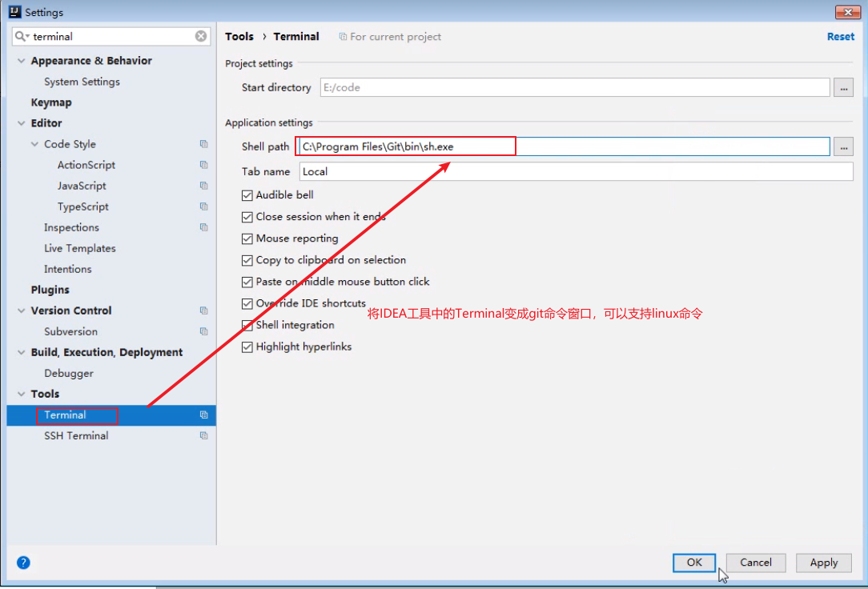Image resolution: width=868 pixels, height=589 pixels.
Task: Close the Settings window
Action: pos(847,12)
